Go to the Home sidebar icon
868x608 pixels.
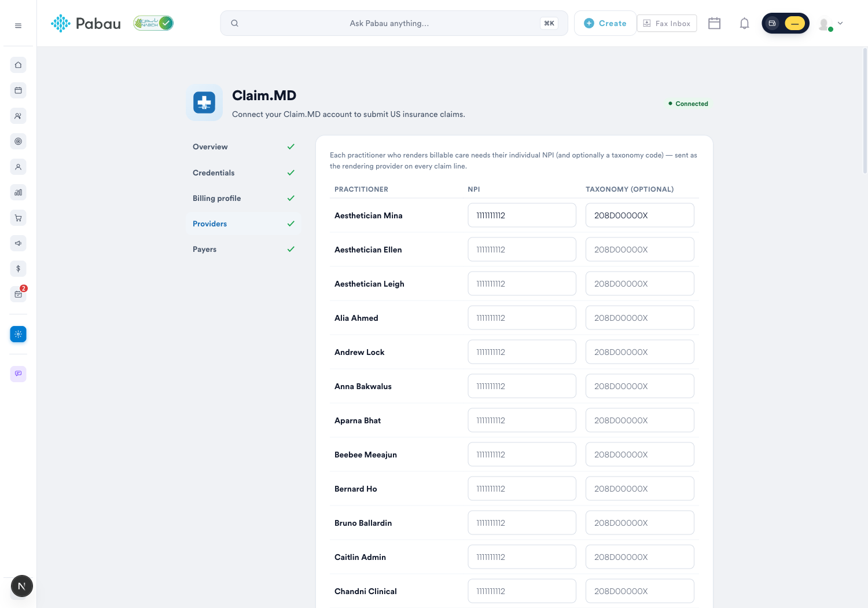(18, 65)
